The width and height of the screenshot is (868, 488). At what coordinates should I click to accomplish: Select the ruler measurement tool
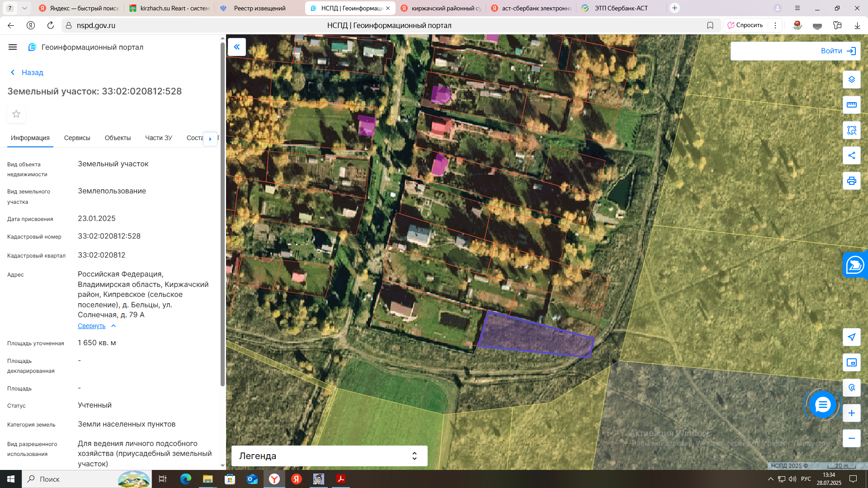click(x=851, y=105)
